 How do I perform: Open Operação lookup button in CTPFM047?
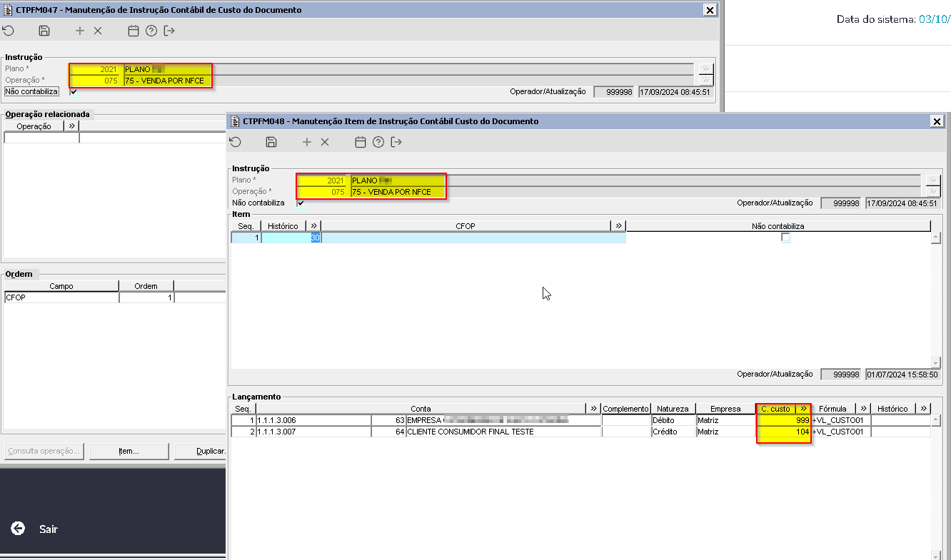point(705,80)
